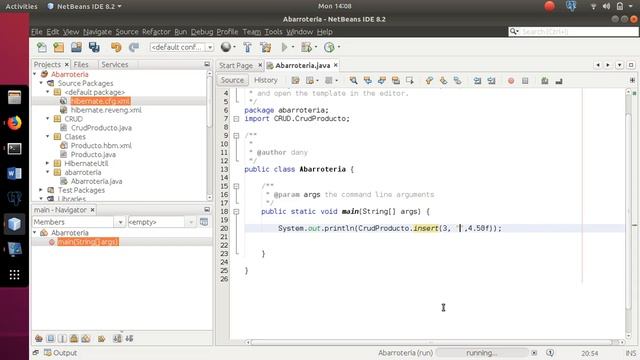Open the Debug menu
This screenshot has height=360, width=640.
(202, 32)
